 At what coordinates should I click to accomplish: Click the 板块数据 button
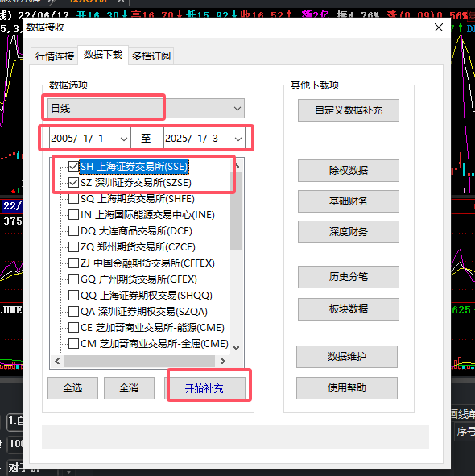[349, 309]
